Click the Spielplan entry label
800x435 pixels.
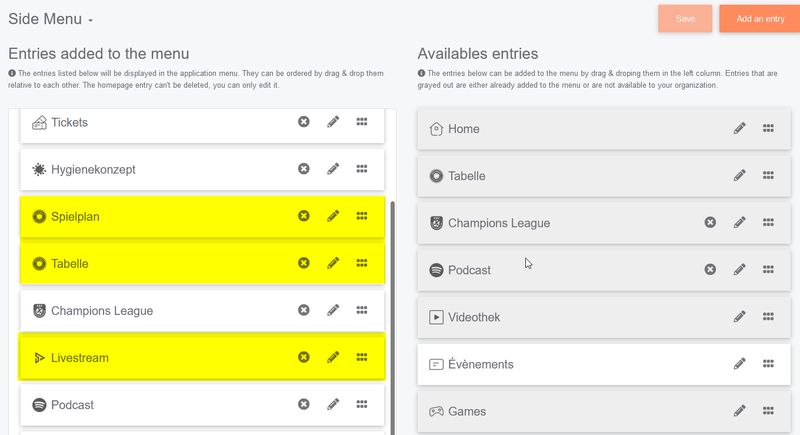tap(75, 217)
